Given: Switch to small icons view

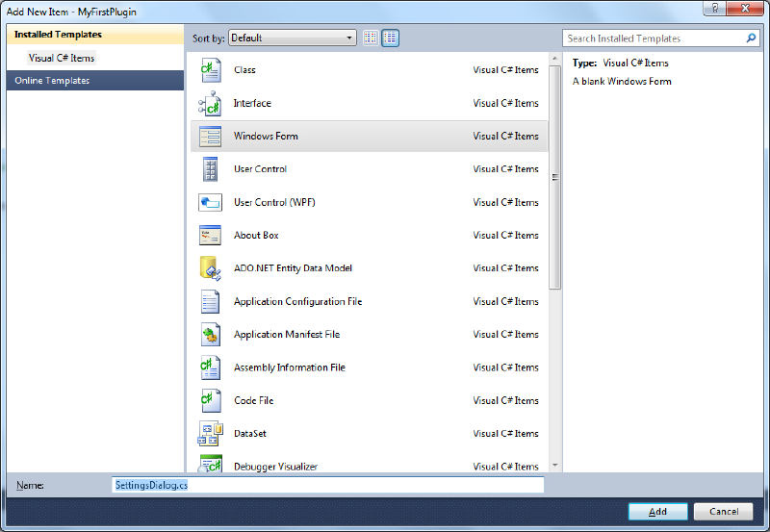Looking at the screenshot, I should tap(371, 38).
